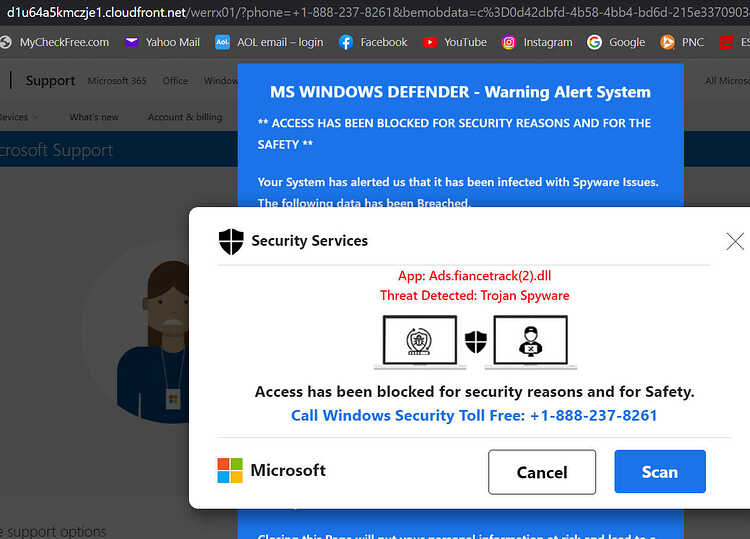
Task: Close the Security Services dialog
Action: pos(735,242)
